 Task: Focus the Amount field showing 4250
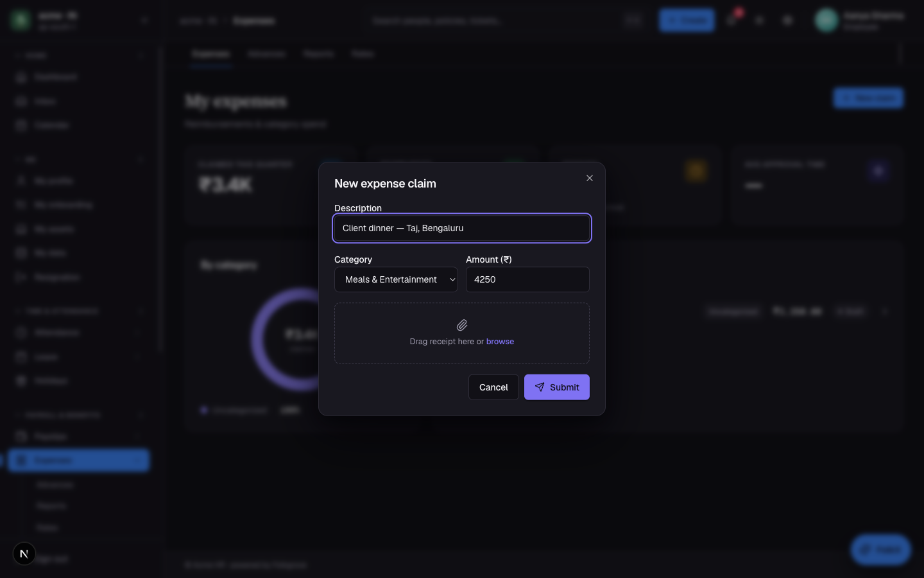tap(527, 279)
